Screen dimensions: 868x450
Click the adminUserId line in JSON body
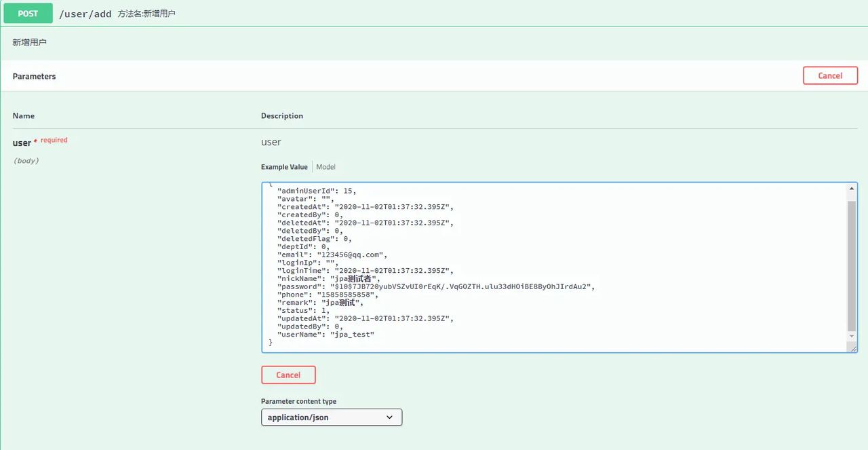tap(316, 191)
